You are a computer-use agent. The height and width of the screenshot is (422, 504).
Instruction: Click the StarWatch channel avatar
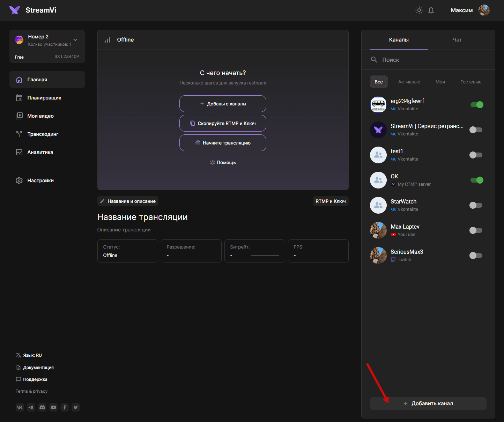(378, 205)
